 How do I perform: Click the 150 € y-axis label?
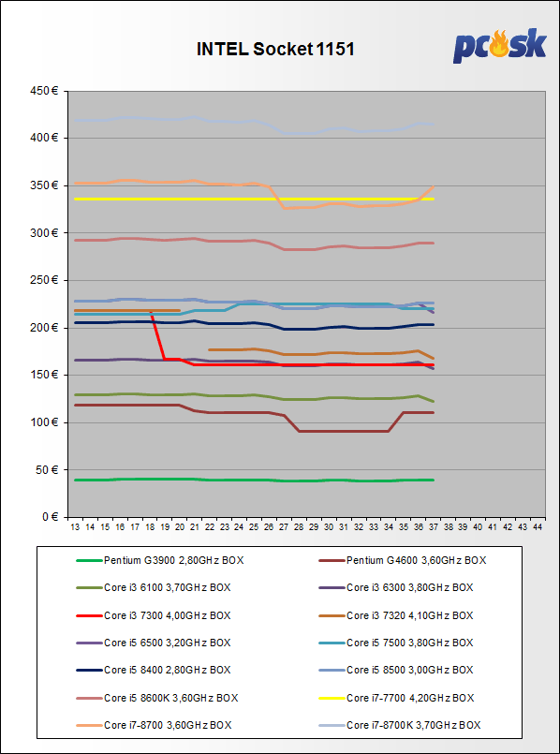pos(44,375)
